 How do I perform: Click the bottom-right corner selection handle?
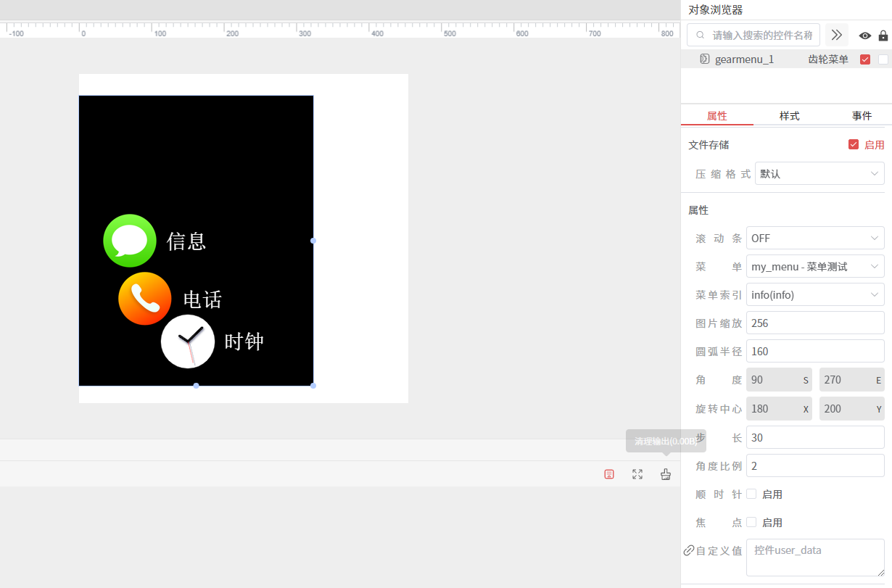point(313,386)
